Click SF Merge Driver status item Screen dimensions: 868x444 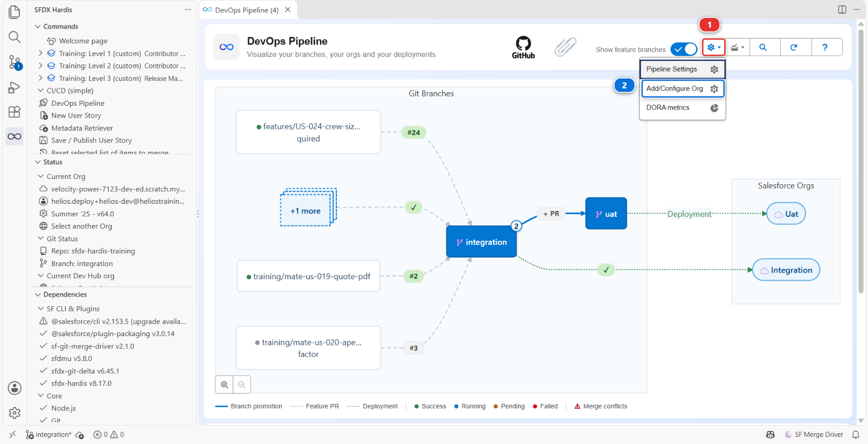[x=814, y=435]
